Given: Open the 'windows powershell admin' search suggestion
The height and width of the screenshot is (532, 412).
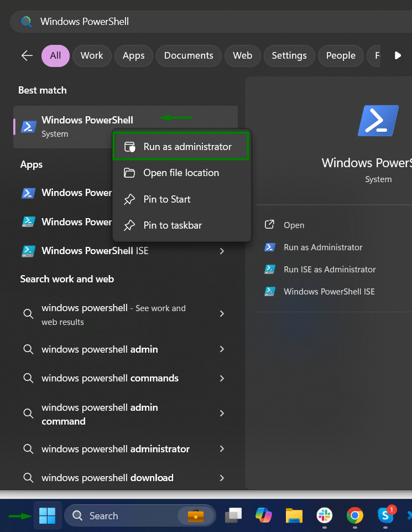Looking at the screenshot, I should (x=126, y=349).
